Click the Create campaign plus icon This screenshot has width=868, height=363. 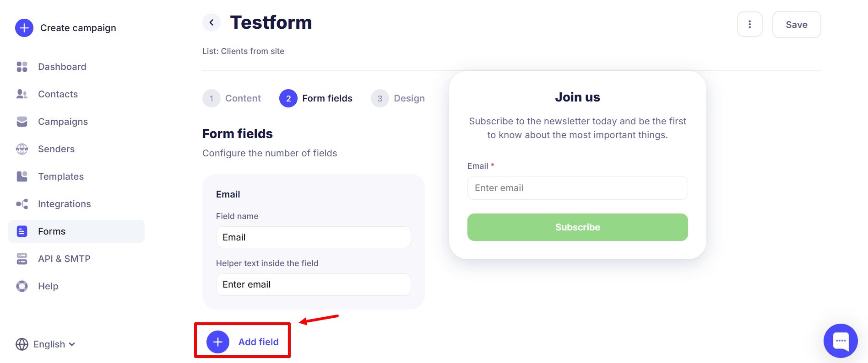tap(24, 28)
